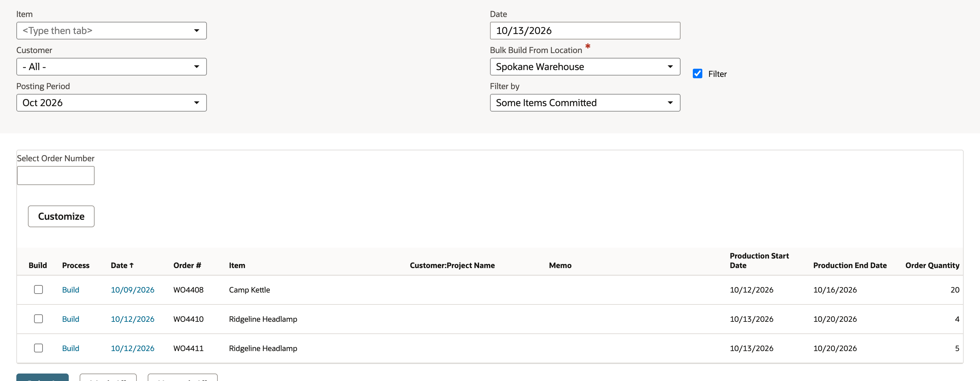Click the Select Order Number field
Viewport: 980px width, 381px height.
pyautogui.click(x=55, y=175)
